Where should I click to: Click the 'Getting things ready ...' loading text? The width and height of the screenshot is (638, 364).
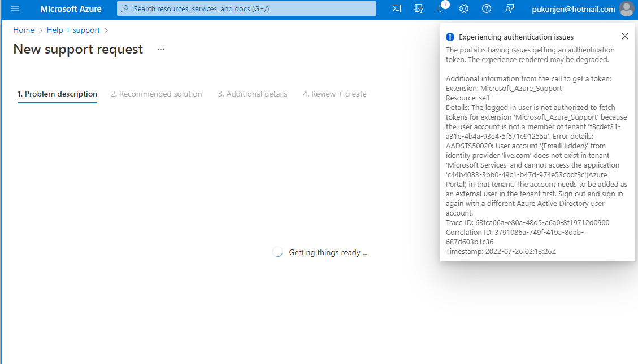tap(328, 252)
